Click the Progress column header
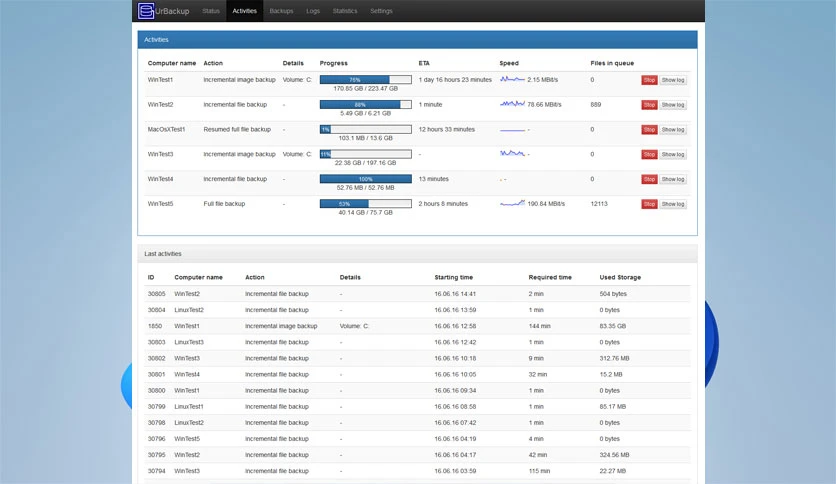This screenshot has width=836, height=484. click(334, 63)
